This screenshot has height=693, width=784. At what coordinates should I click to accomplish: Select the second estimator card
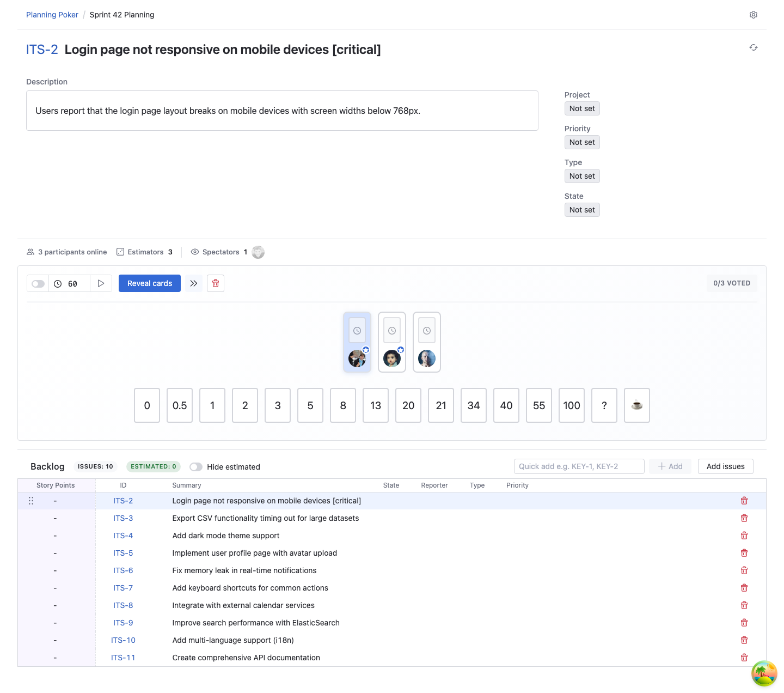click(x=392, y=342)
